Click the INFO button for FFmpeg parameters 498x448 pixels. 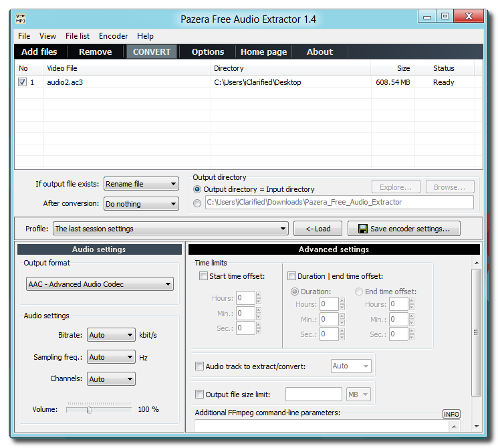[x=451, y=414]
